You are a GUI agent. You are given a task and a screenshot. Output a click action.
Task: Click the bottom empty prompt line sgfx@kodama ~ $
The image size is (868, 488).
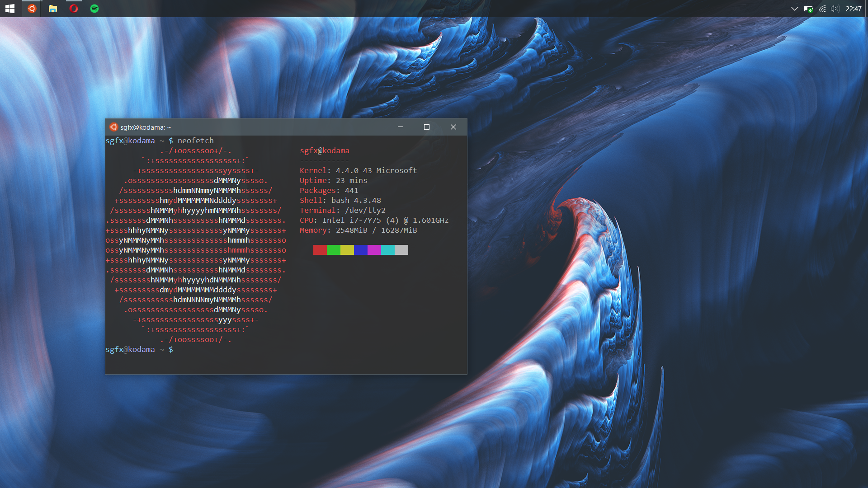139,349
